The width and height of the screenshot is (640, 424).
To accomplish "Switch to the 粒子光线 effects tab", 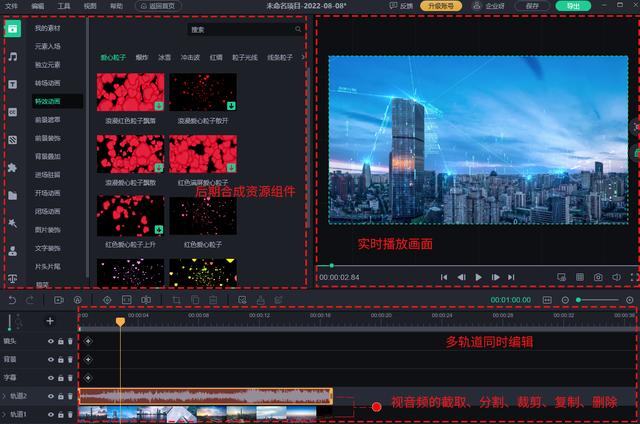I will click(x=245, y=58).
